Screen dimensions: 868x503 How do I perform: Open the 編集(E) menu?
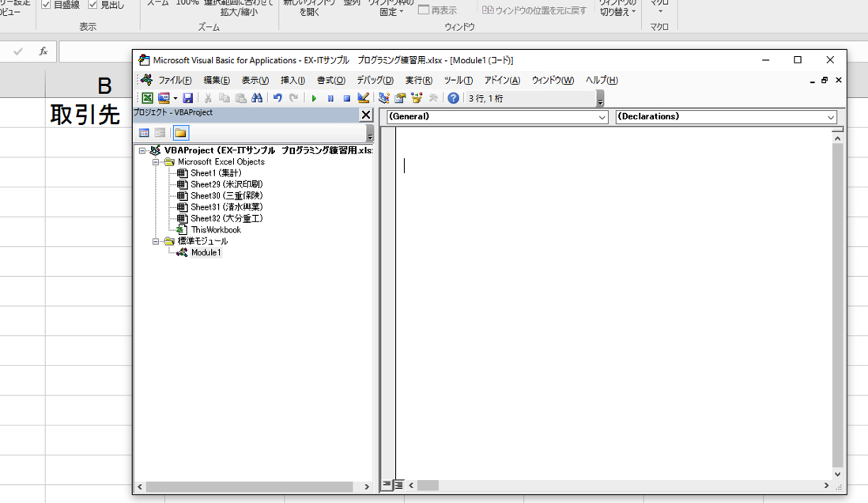217,81
